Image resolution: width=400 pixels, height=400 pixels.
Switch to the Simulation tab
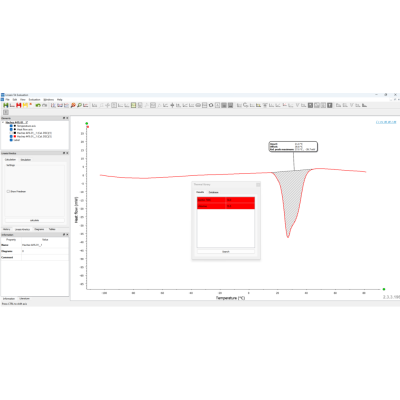(x=26, y=160)
